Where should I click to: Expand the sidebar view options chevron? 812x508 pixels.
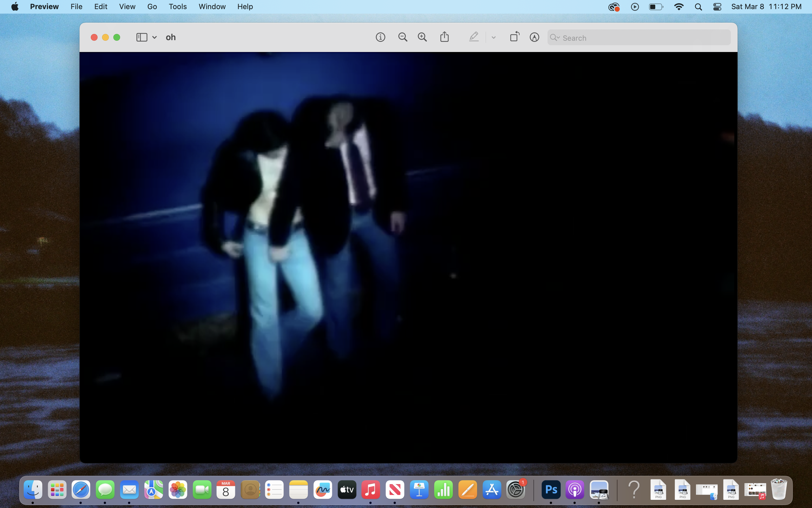point(154,38)
